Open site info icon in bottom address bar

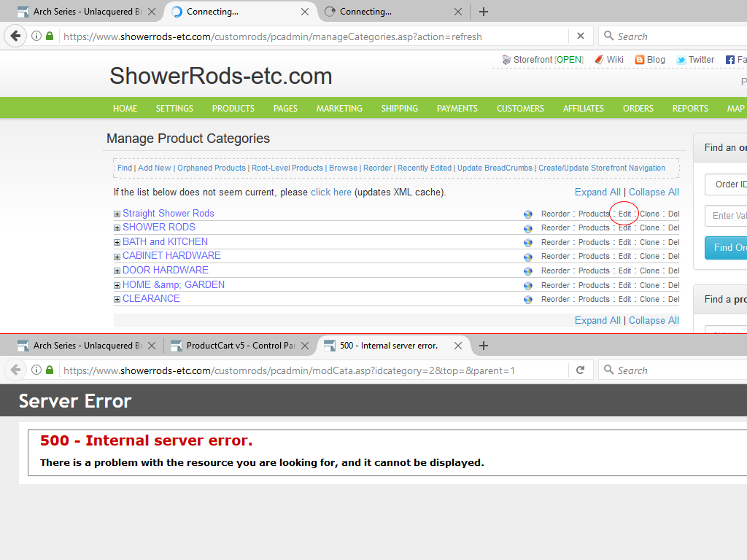[x=36, y=370]
